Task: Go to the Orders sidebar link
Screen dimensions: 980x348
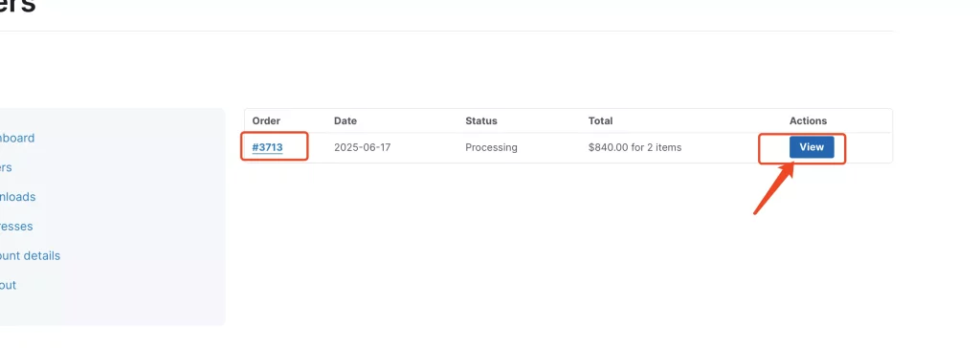Action: (x=6, y=167)
